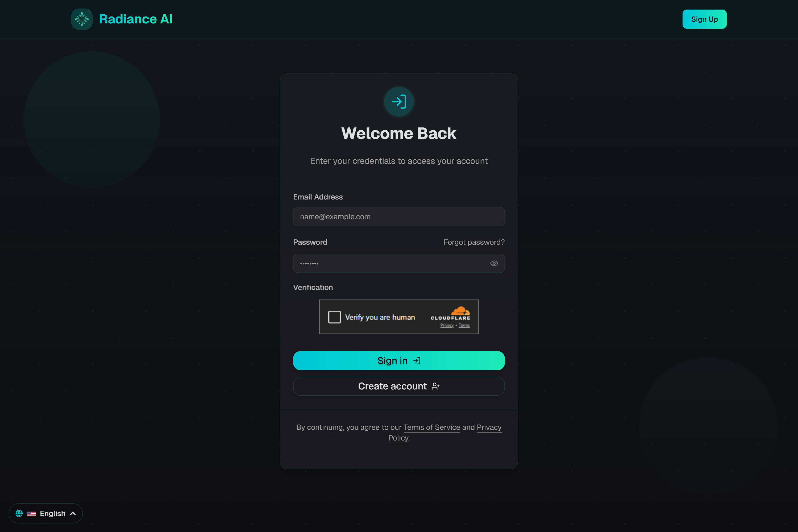Click the Sign Up button in the header
The image size is (798, 532).
(x=704, y=19)
